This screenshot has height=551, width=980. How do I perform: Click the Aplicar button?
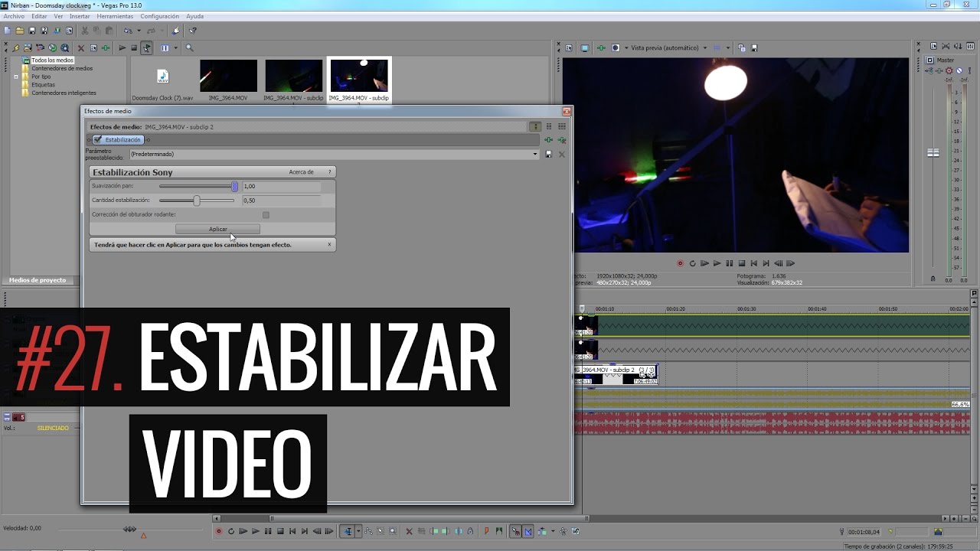pyautogui.click(x=217, y=229)
